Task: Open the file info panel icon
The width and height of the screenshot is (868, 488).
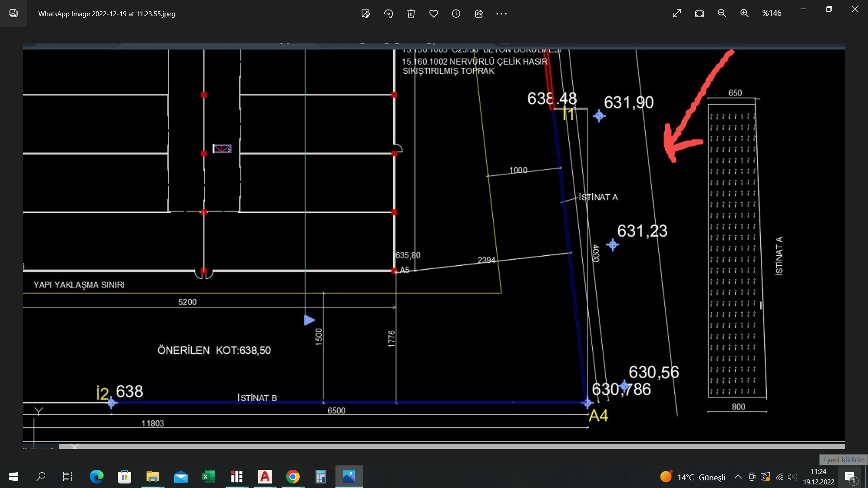Action: (456, 14)
